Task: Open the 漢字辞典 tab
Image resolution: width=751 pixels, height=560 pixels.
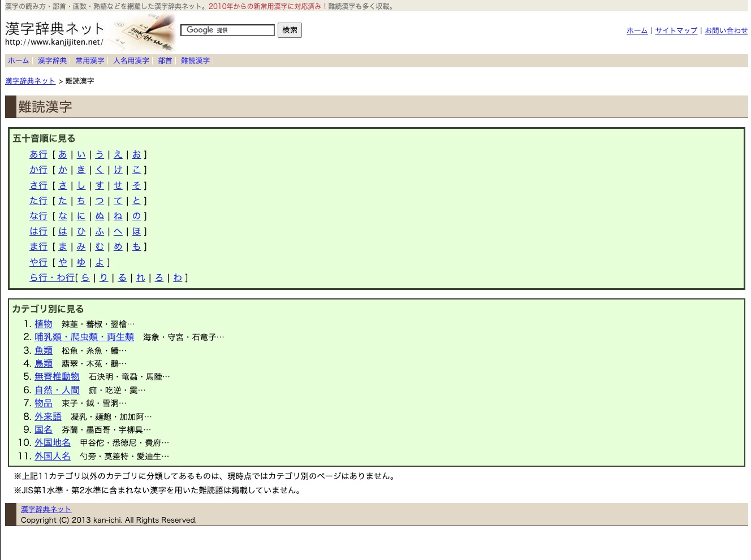Action: point(52,60)
